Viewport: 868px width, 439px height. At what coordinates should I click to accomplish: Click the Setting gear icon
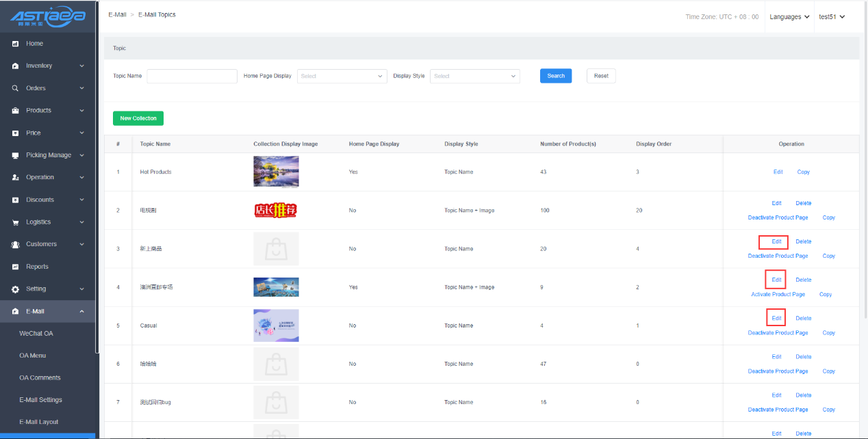15,289
